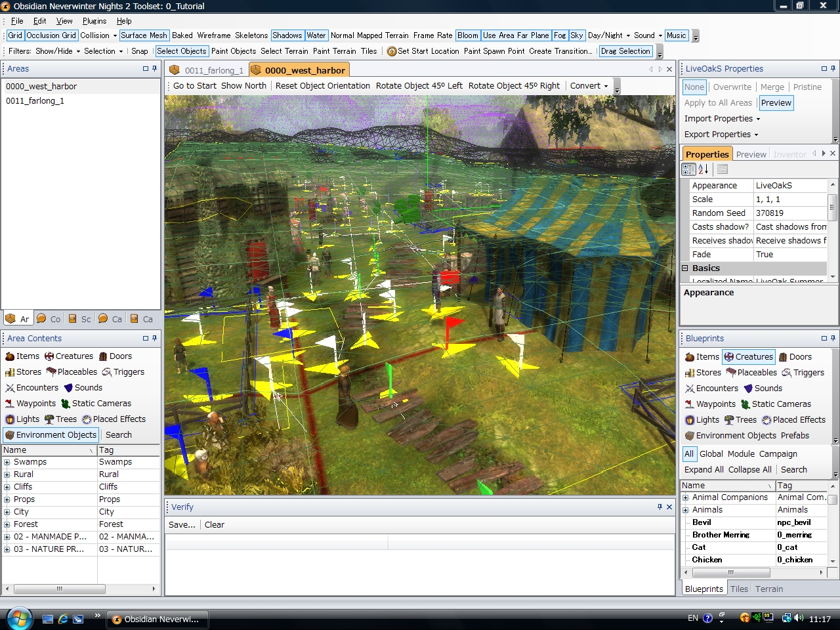Open the Windows Start menu

pyautogui.click(x=18, y=619)
